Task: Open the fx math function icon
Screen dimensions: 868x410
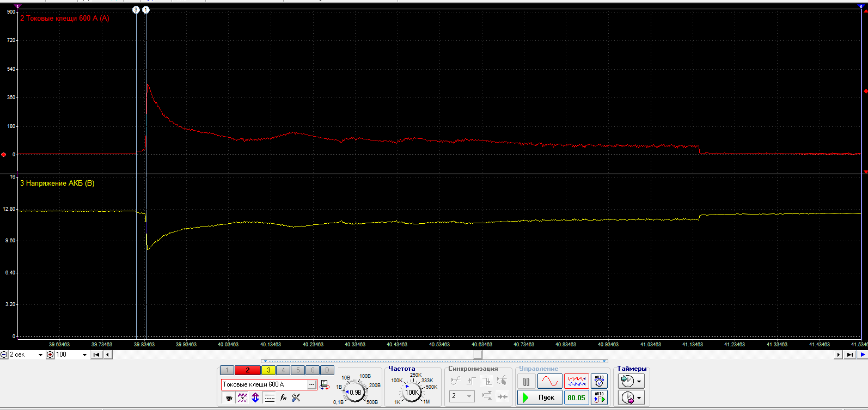Action: pos(283,398)
